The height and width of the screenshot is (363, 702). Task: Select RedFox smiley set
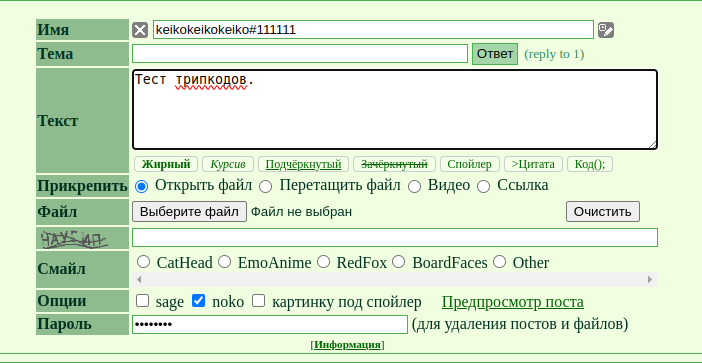coord(323,262)
